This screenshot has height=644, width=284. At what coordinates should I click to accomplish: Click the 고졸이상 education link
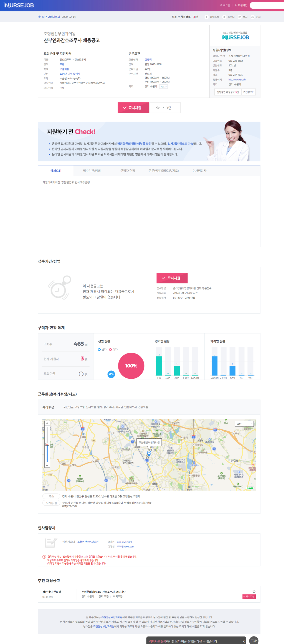(x=64, y=69)
